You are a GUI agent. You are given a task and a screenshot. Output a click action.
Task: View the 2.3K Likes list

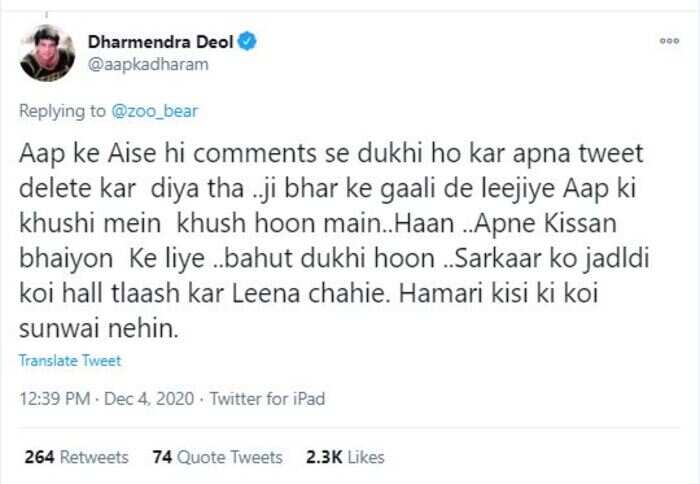(x=345, y=457)
